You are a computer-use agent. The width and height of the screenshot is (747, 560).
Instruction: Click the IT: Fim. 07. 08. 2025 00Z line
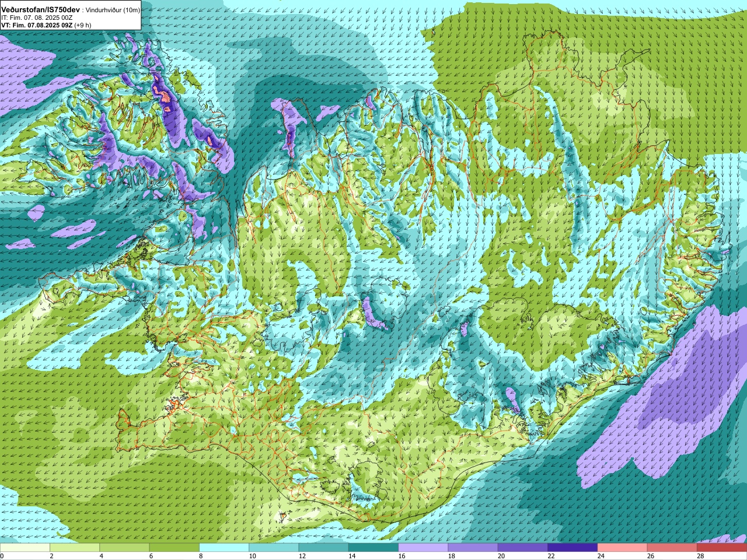click(x=37, y=18)
